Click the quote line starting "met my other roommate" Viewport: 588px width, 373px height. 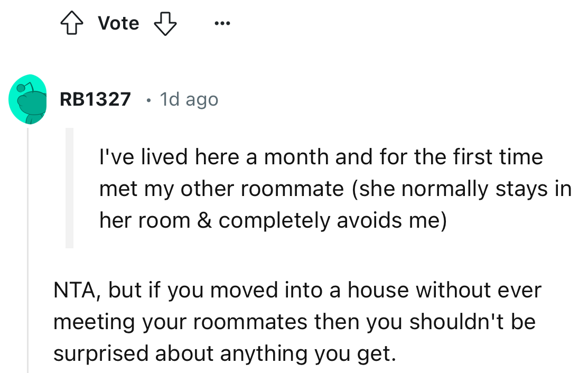tap(222, 189)
